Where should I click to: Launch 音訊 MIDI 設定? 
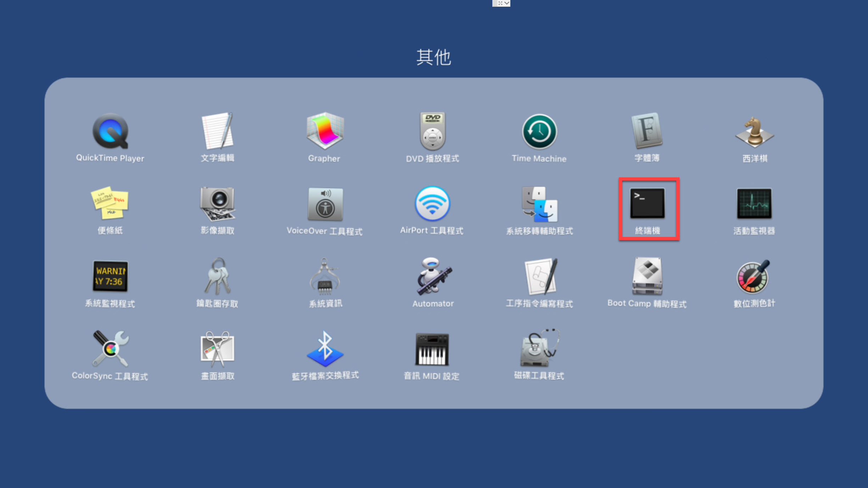(432, 349)
